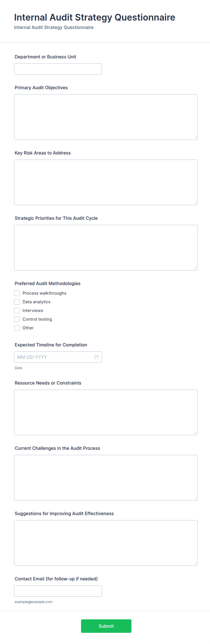Check the Other methodology option
Screen dimensions: 210x644
click(17, 328)
